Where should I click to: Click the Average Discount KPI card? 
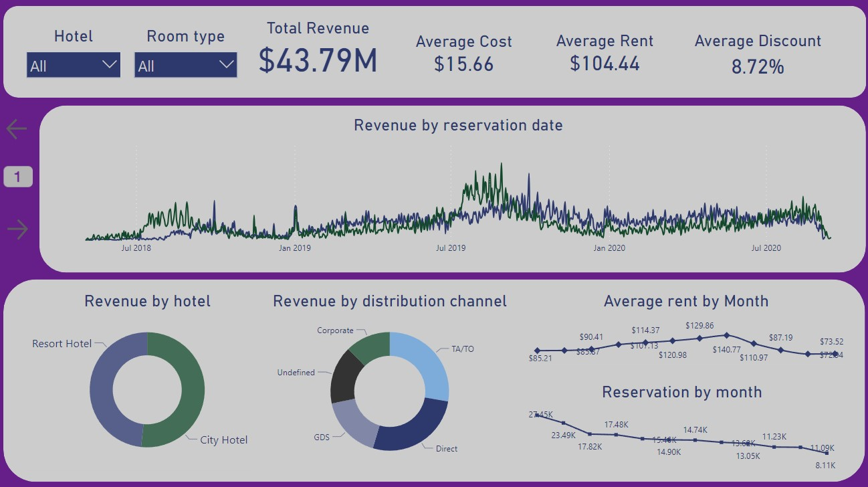pyautogui.click(x=758, y=54)
